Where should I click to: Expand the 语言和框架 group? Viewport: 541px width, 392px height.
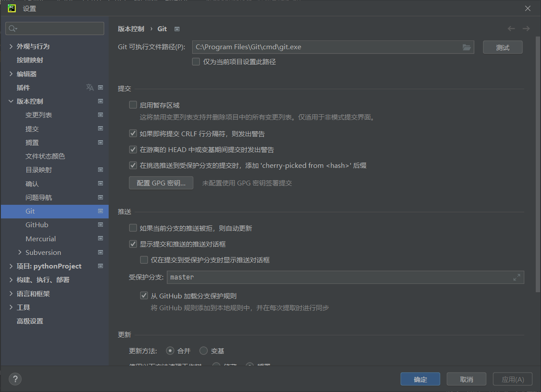click(x=11, y=294)
